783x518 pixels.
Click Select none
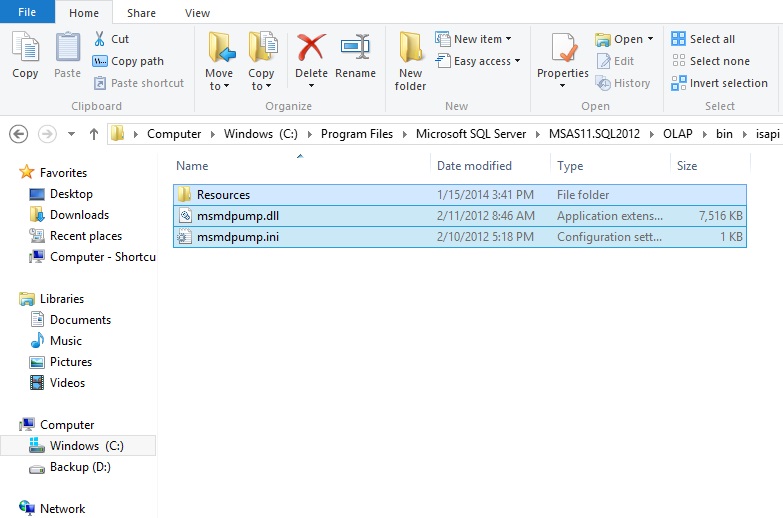(711, 61)
